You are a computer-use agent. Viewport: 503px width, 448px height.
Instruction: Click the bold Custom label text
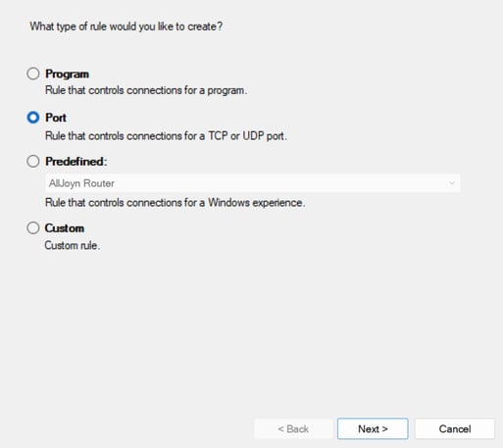point(65,228)
